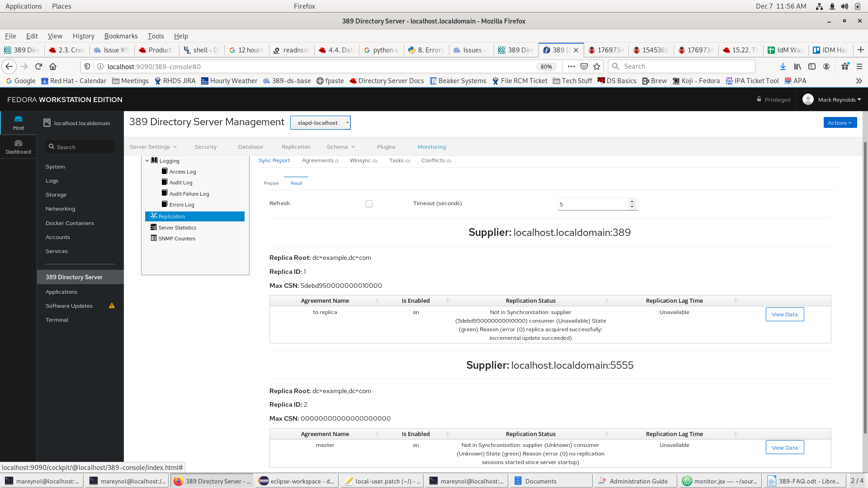Increase the Timeout seconds stepper
This screenshot has height=488, width=868.
tap(632, 202)
